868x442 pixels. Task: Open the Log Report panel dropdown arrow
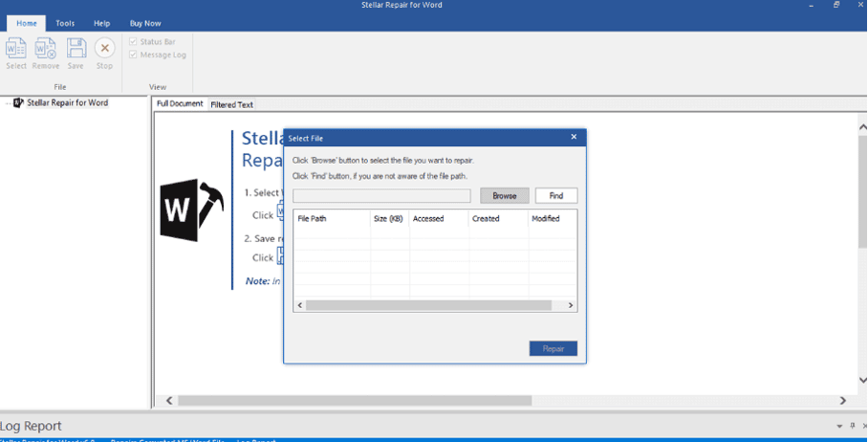point(841,426)
